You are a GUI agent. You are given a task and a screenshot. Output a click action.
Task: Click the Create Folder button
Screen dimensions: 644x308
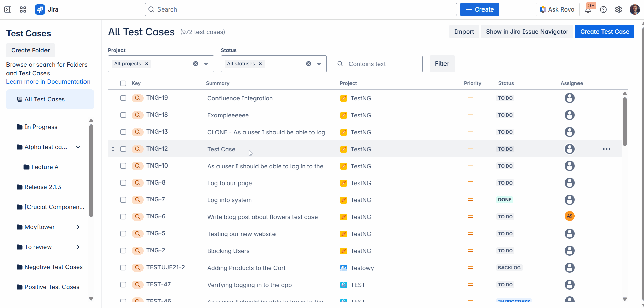31,50
